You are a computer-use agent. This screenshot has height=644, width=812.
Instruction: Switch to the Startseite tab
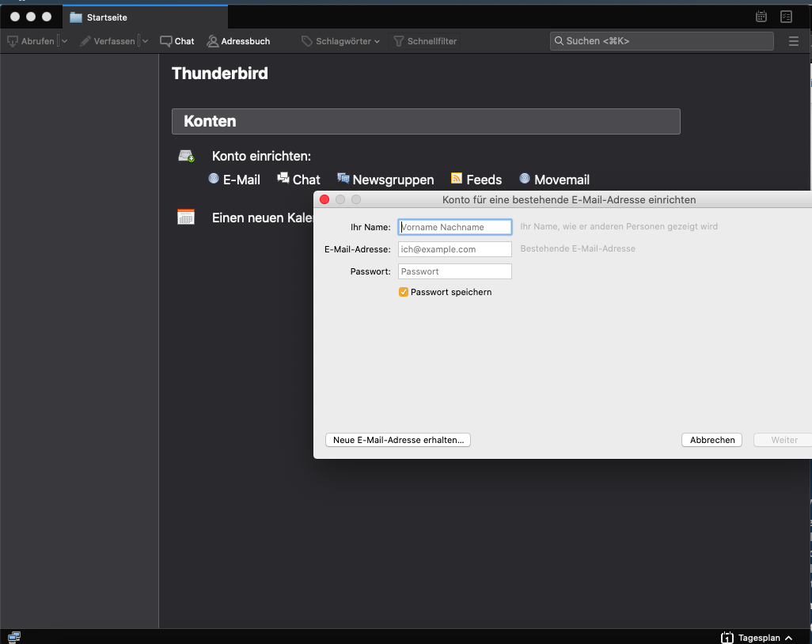107,17
